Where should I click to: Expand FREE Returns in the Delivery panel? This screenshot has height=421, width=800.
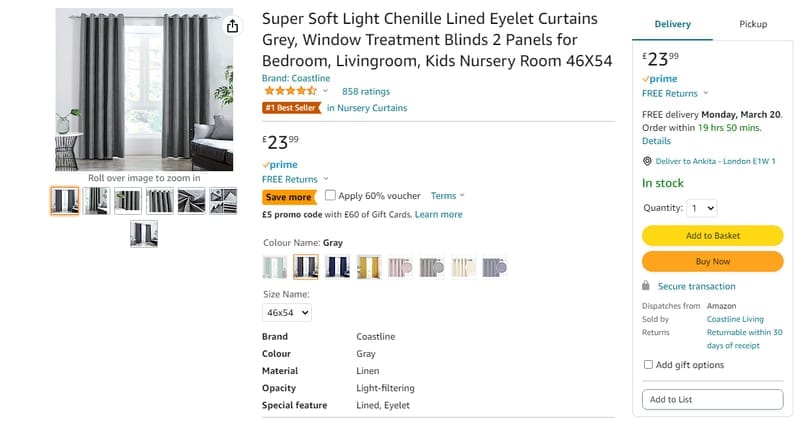point(706,93)
